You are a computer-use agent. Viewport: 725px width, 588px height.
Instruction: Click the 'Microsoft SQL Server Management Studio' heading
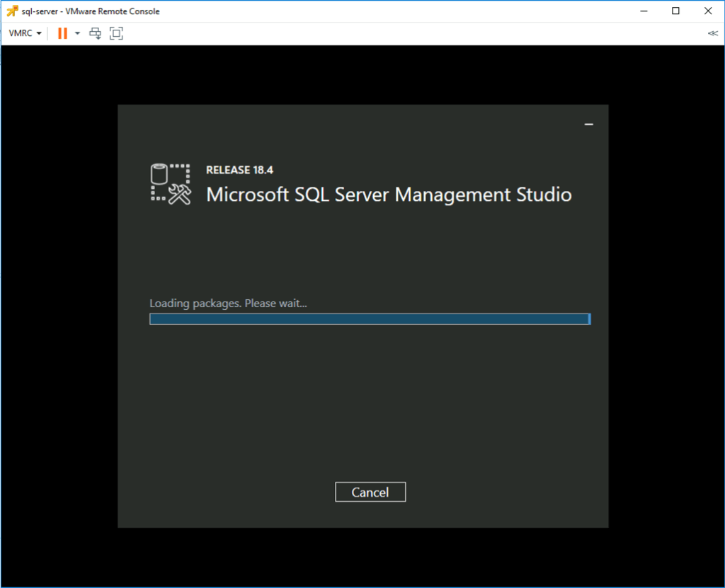[389, 195]
